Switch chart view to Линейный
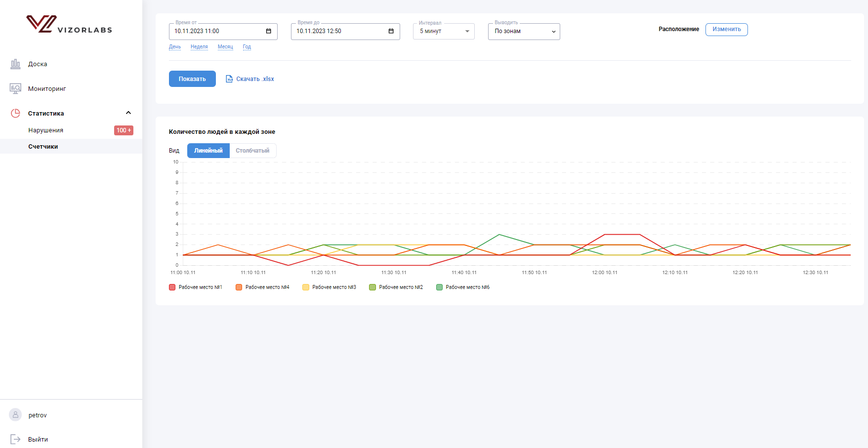The image size is (868, 448). (x=208, y=151)
